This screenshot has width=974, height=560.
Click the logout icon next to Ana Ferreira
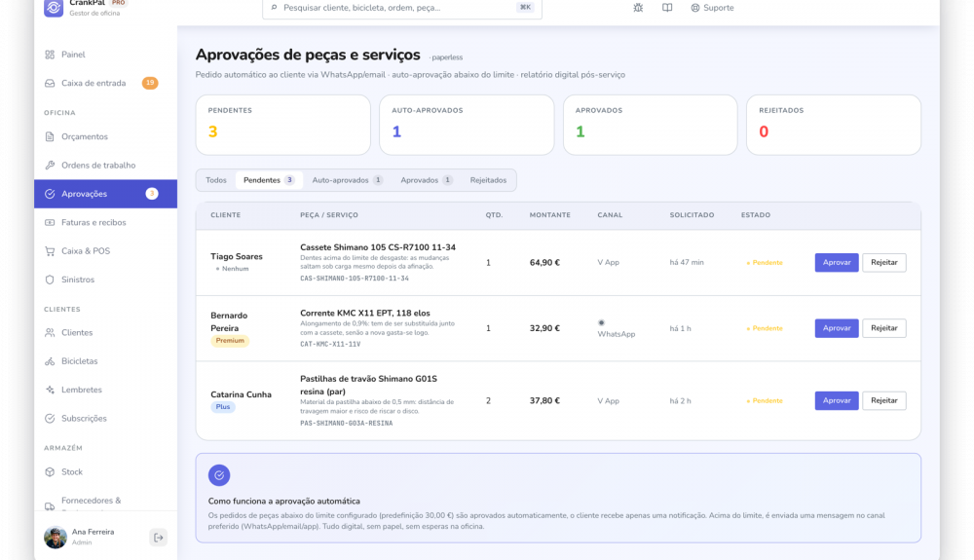(159, 538)
